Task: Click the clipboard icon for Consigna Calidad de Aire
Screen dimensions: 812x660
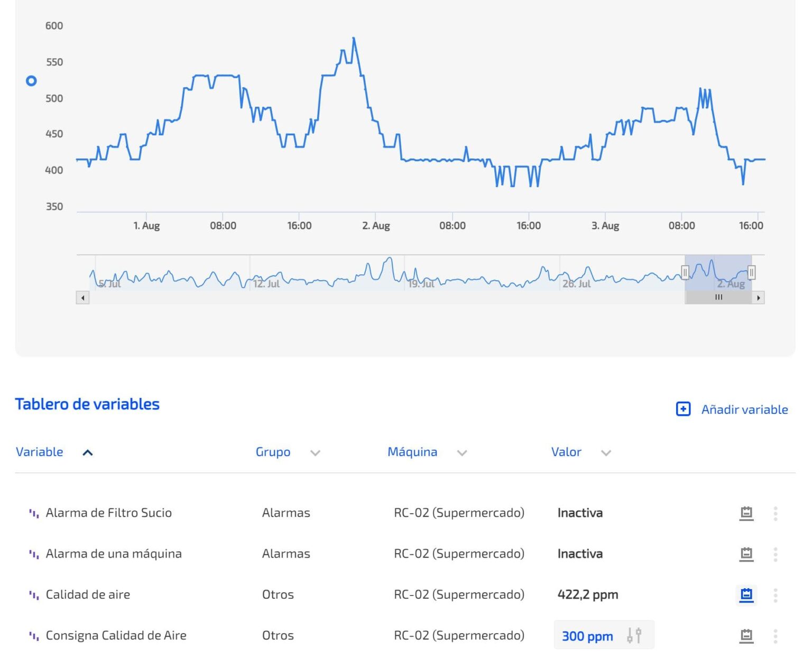Action: (745, 635)
